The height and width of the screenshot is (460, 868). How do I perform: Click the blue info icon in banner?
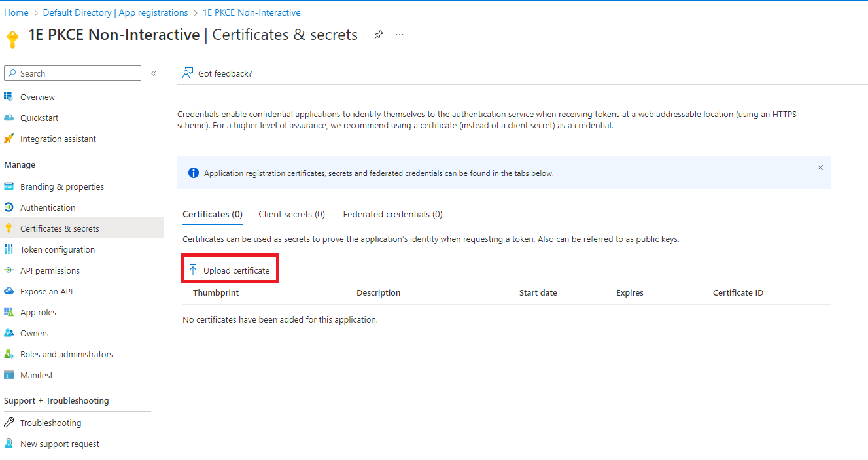pyautogui.click(x=194, y=173)
